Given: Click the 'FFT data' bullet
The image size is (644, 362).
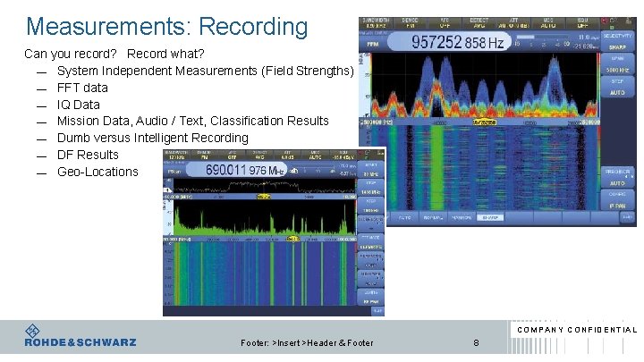Looking at the screenshot, I should [82, 88].
